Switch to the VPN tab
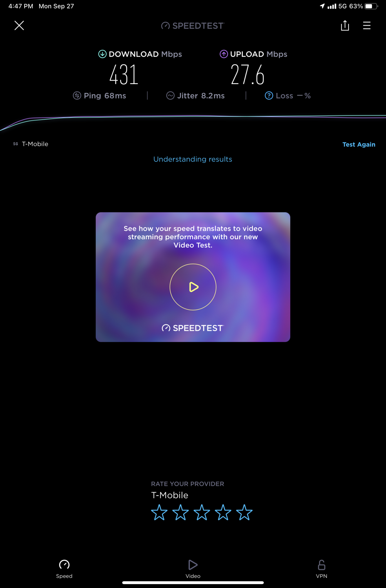 tap(322, 569)
